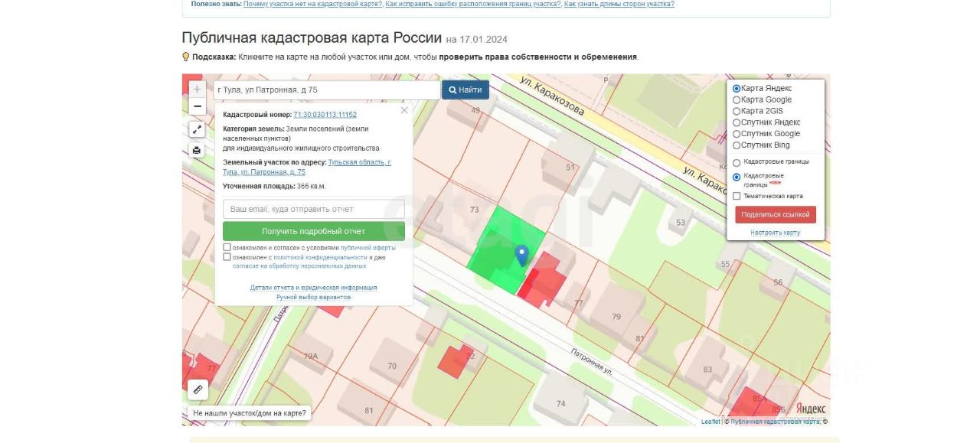Screen dimensions: 980x443
Task: Open the ruler measurement tool
Action: click(198, 389)
